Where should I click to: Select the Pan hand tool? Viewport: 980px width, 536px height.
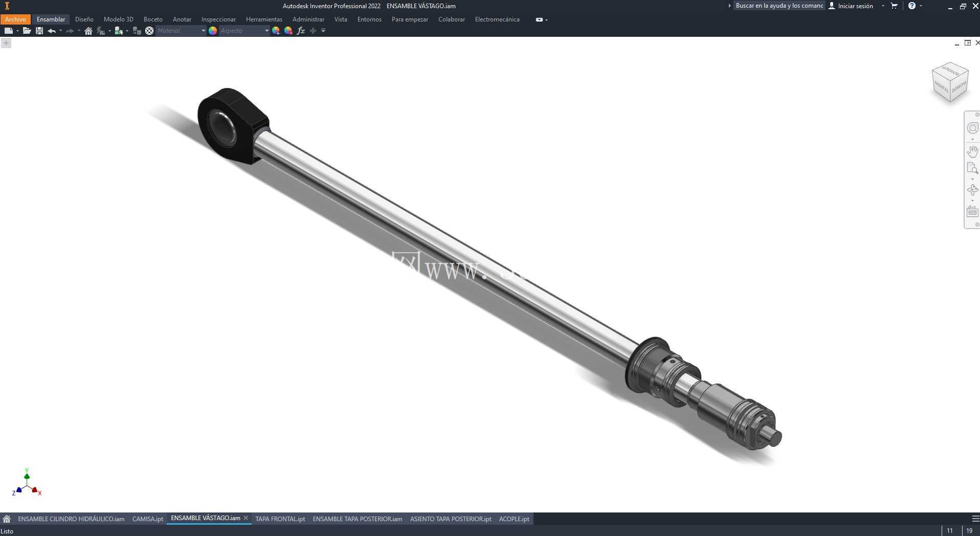point(972,151)
